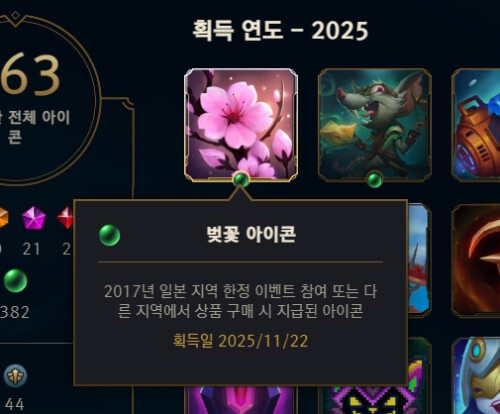The image size is (500, 414).
Task: Select the icon partly hidden behind tooltip
Action: click(420, 261)
